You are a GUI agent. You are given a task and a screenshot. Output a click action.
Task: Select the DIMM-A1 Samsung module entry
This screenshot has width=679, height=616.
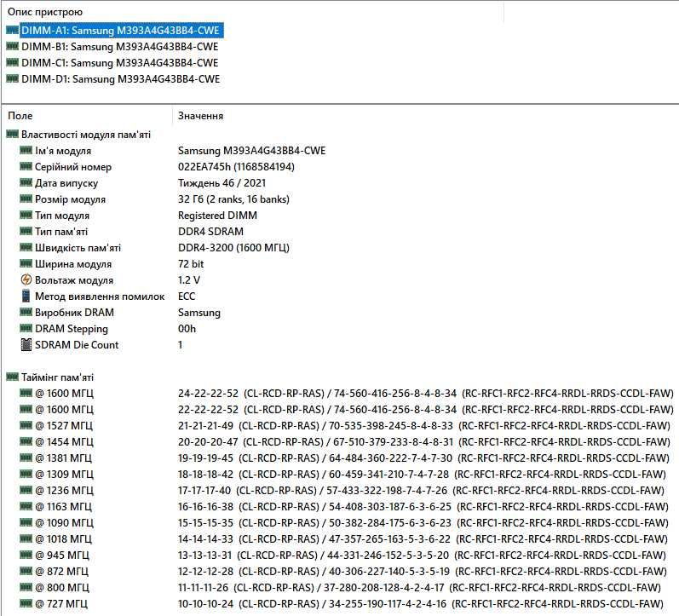(122, 31)
